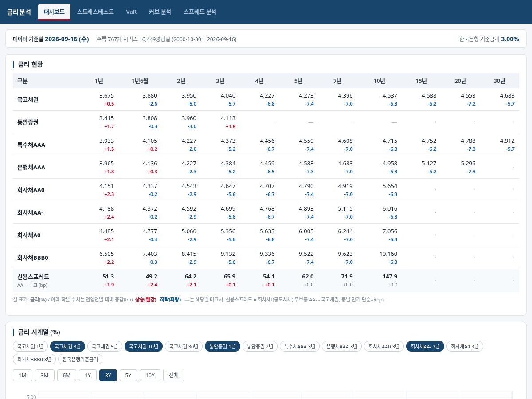Switch to the 10Y time range
This screenshot has height=399, width=532.
tap(150, 375)
